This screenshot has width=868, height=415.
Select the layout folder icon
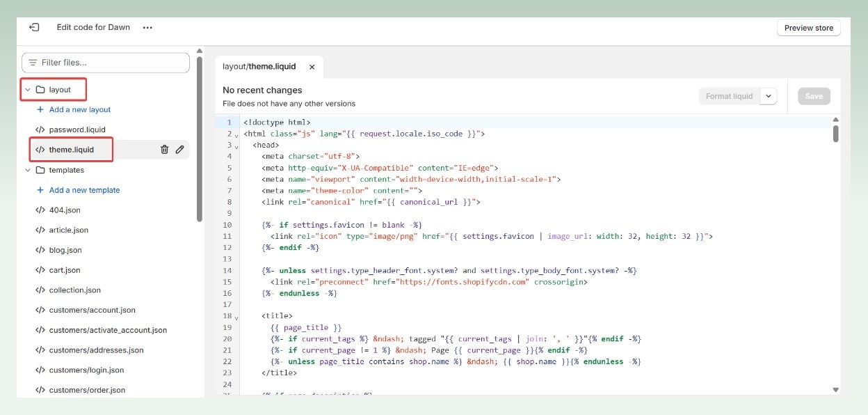(x=40, y=90)
